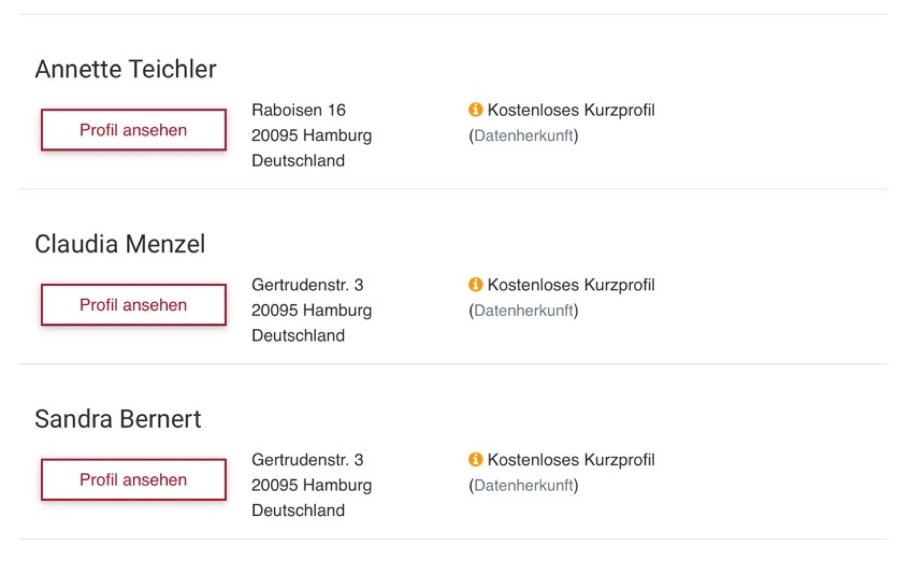The height and width of the screenshot is (561, 924).
Task: Click 20095 Hamburg in Annette Teichler's address
Action: click(x=311, y=135)
